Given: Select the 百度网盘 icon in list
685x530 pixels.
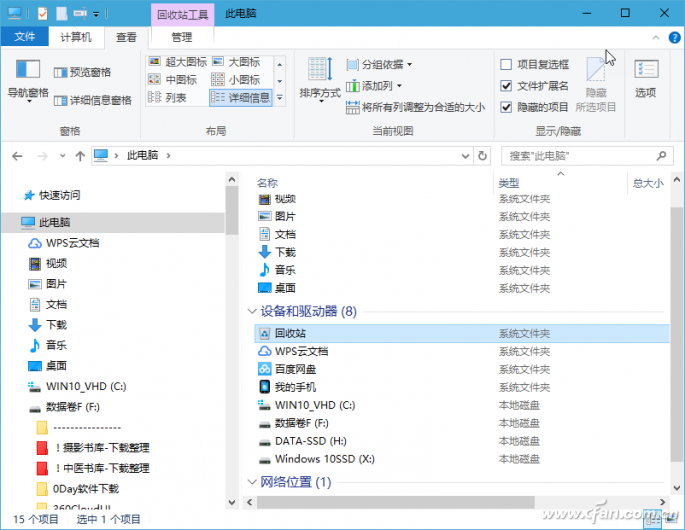Looking at the screenshot, I should [265, 369].
